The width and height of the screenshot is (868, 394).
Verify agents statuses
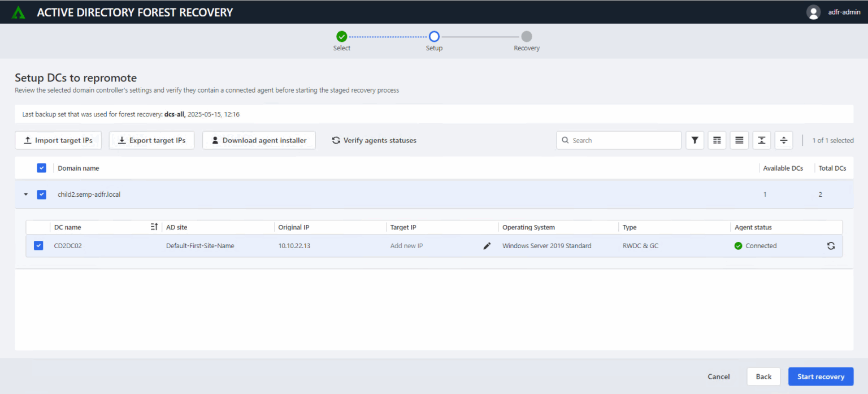coord(374,140)
